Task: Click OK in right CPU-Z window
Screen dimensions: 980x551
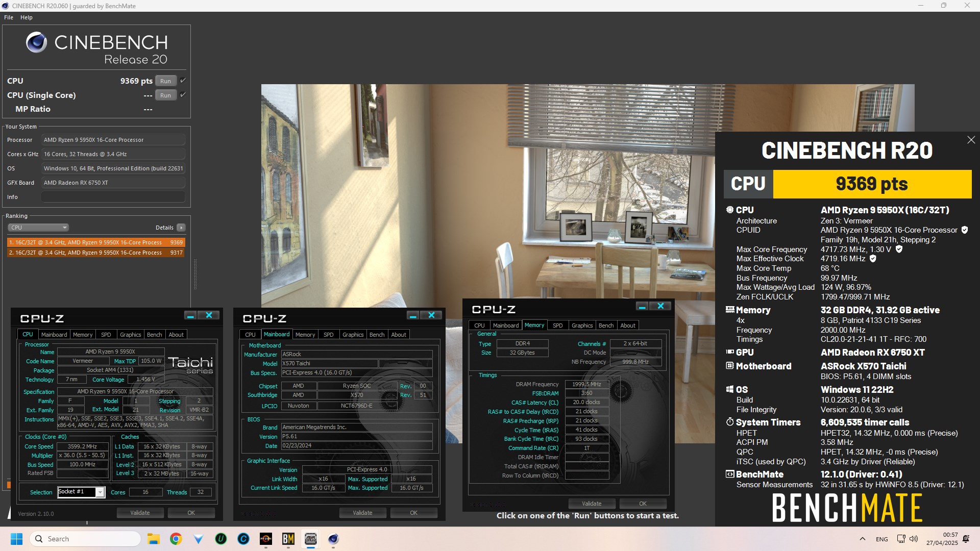Action: pyautogui.click(x=643, y=504)
